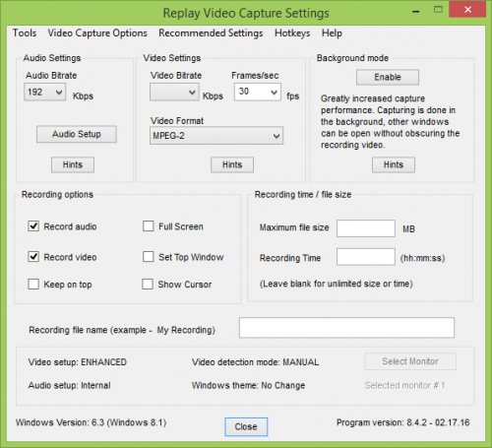Check Set Top Window option
492x448 pixels.
(x=149, y=257)
